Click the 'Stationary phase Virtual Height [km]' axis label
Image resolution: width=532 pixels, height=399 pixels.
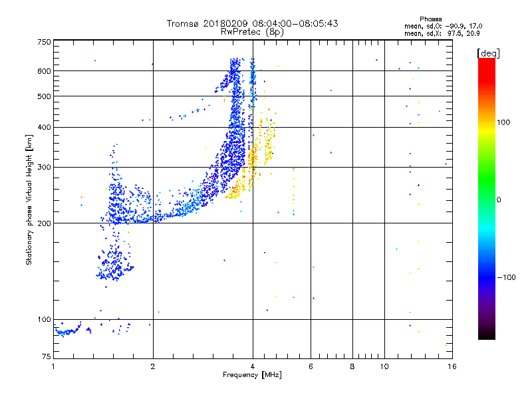29,199
